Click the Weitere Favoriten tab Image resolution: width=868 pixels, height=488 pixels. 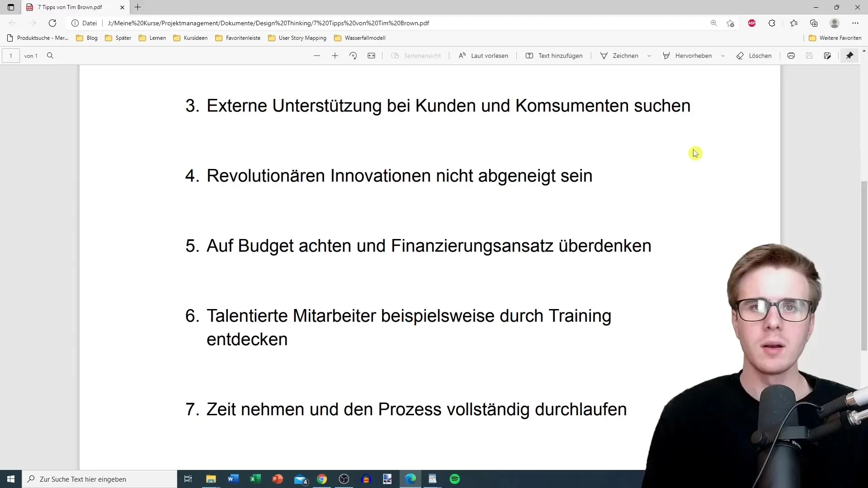(x=835, y=38)
